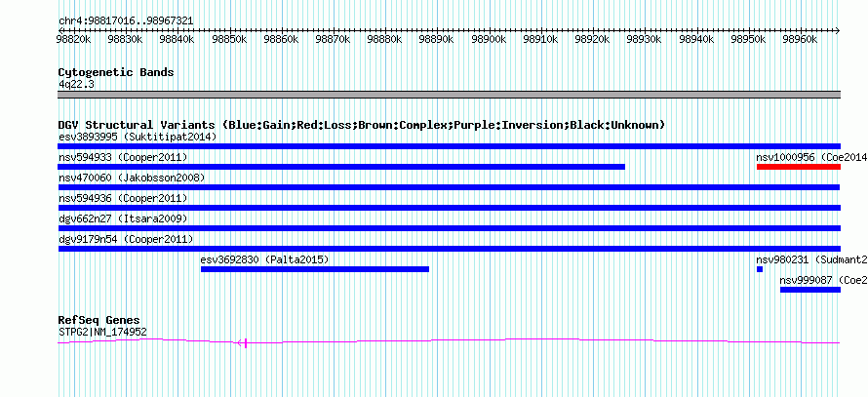Open the dgv662n27 (Itsara2009) label
The height and width of the screenshot is (397, 868).
pos(123,218)
